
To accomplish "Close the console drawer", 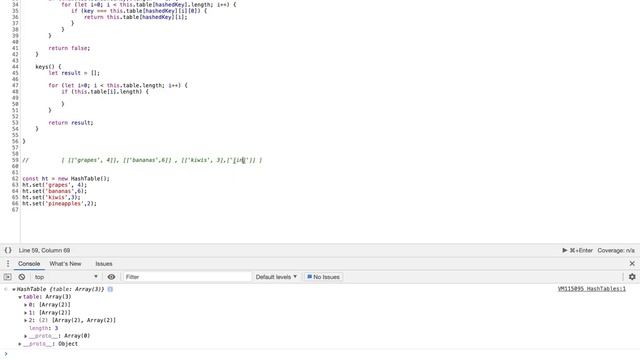I will click(x=632, y=264).
